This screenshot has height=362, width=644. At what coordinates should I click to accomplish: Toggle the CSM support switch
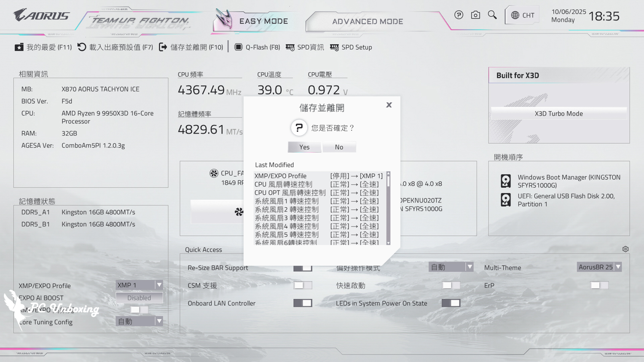click(303, 285)
